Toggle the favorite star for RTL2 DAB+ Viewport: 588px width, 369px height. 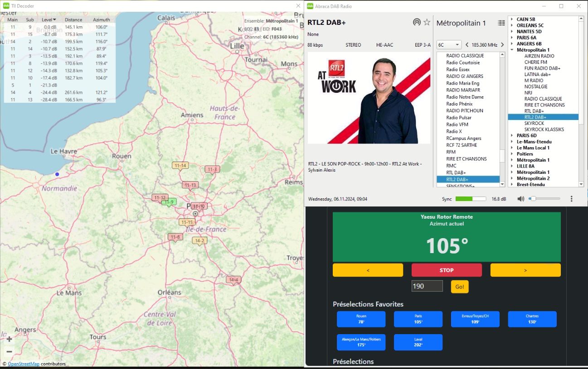427,22
